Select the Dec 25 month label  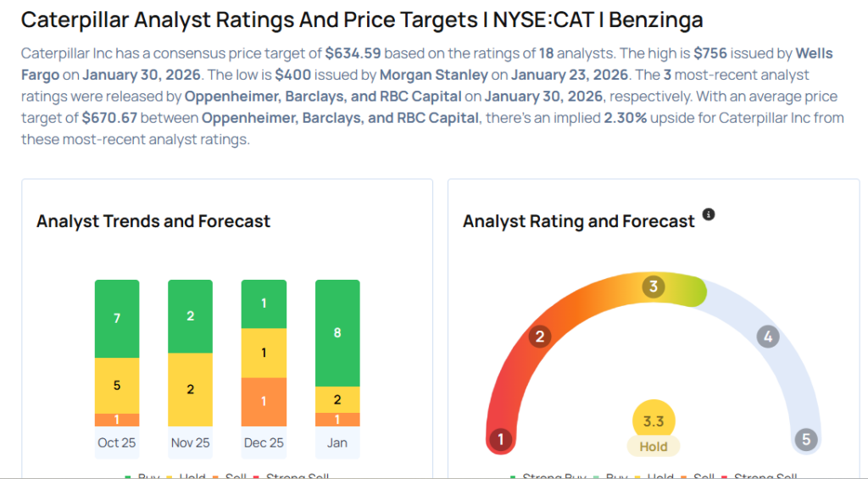click(264, 443)
